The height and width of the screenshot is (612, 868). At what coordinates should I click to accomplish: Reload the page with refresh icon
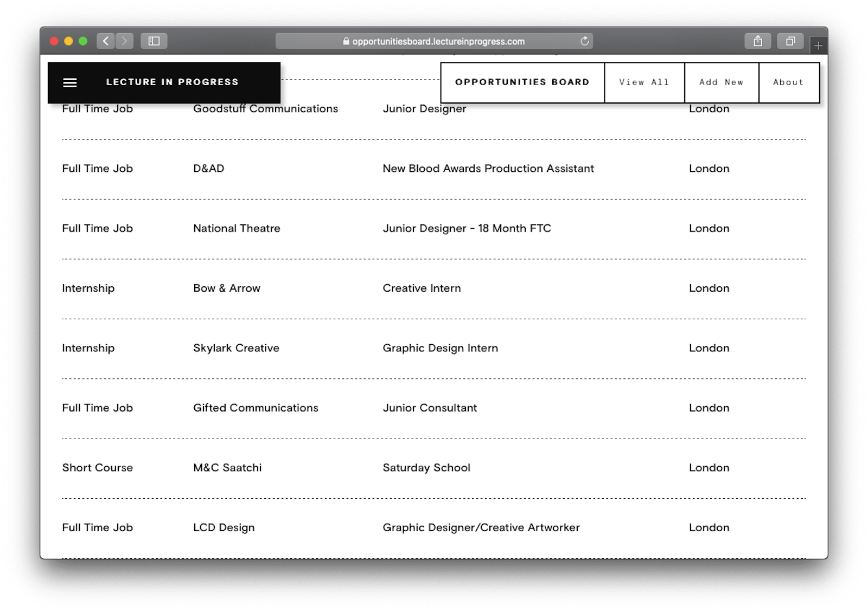[x=584, y=41]
